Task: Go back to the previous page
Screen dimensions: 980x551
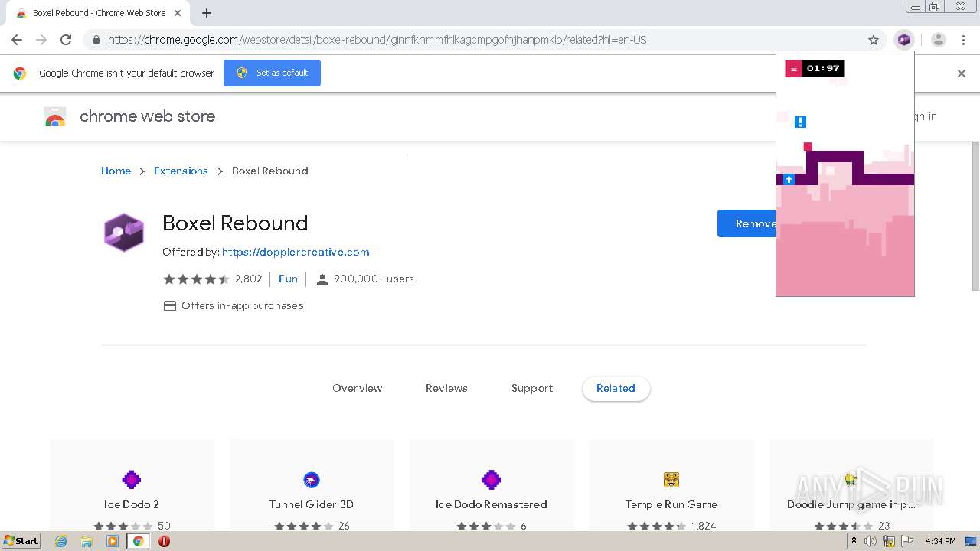Action: [x=17, y=40]
